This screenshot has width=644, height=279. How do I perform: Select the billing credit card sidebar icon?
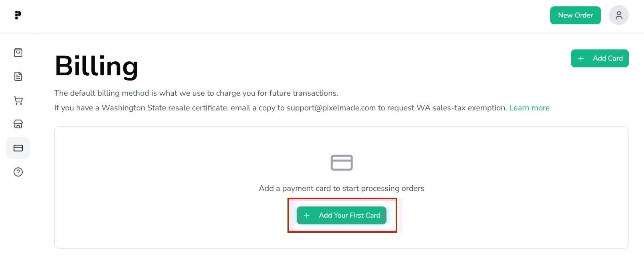(x=18, y=148)
